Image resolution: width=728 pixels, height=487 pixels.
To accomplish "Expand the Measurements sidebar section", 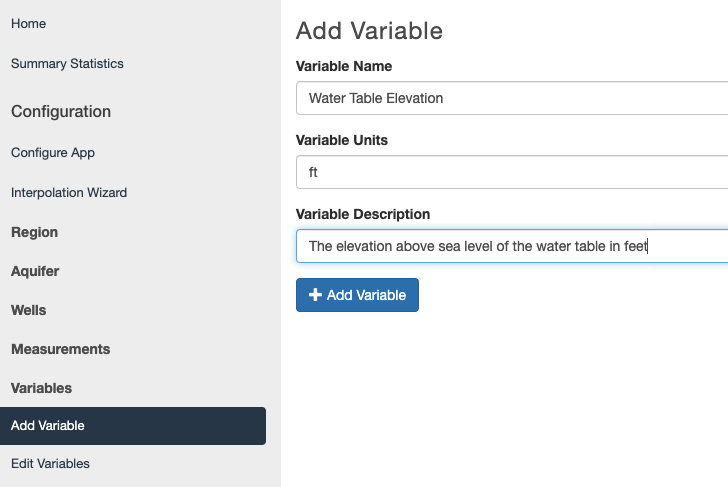I will (x=60, y=349).
